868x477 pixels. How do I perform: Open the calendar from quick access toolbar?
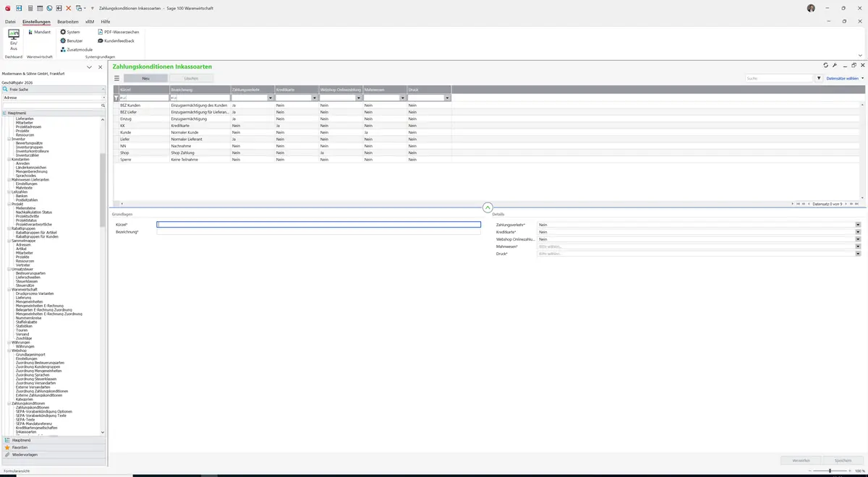click(40, 8)
